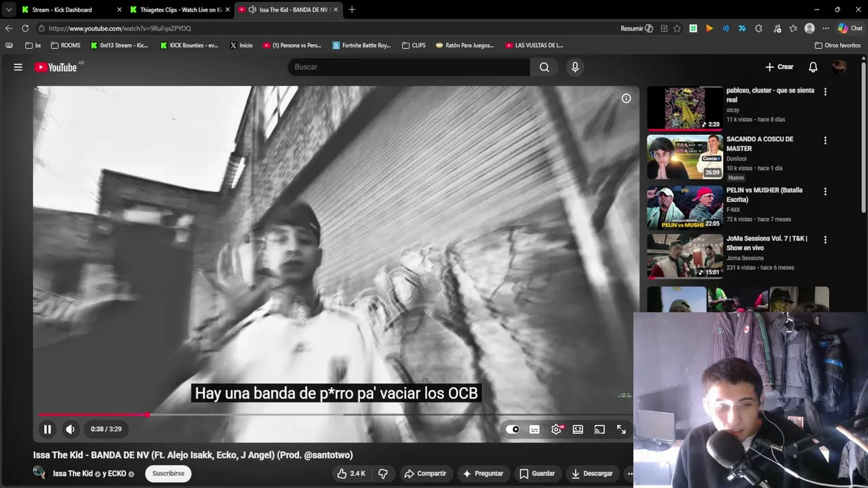
Task: Click the Preguntar button
Action: click(483, 474)
